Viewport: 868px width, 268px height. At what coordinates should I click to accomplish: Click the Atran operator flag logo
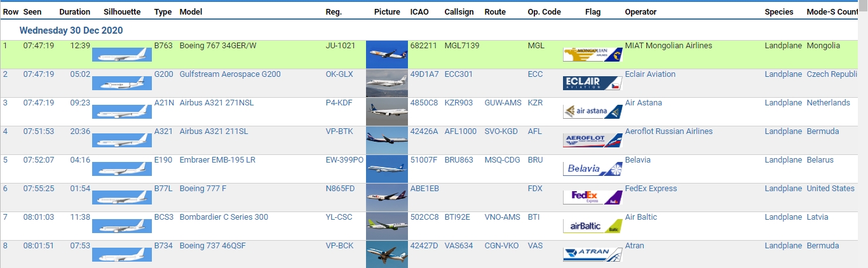593,255
